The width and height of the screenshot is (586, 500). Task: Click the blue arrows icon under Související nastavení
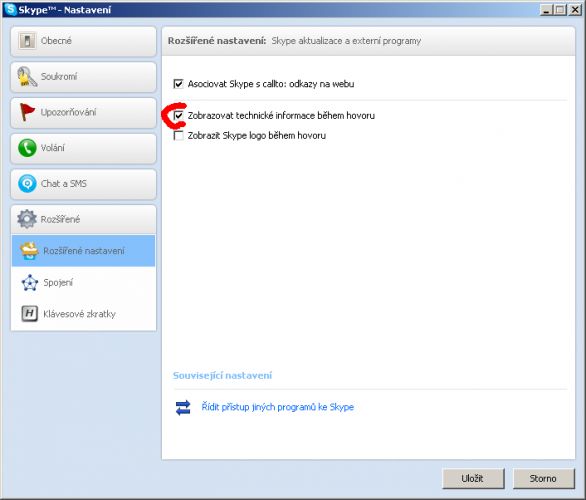pyautogui.click(x=183, y=407)
